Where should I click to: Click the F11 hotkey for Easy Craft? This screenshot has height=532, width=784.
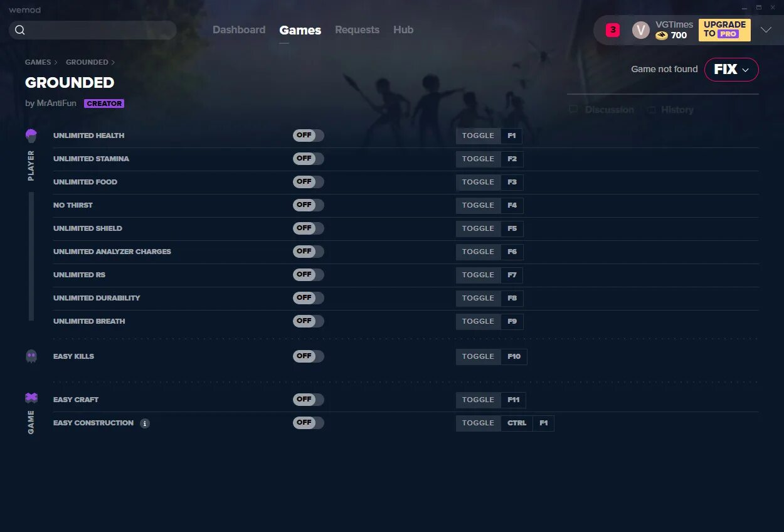514,400
